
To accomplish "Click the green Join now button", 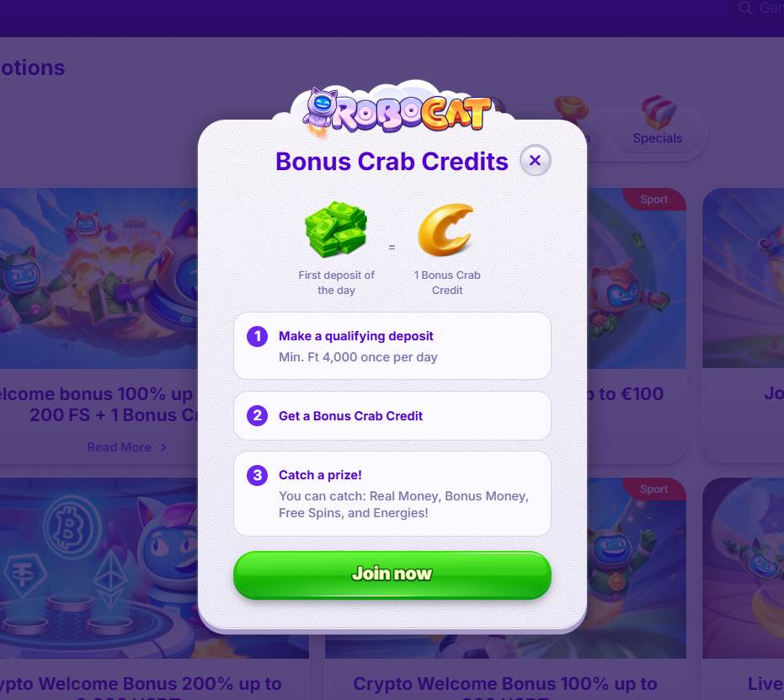I will coord(392,574).
